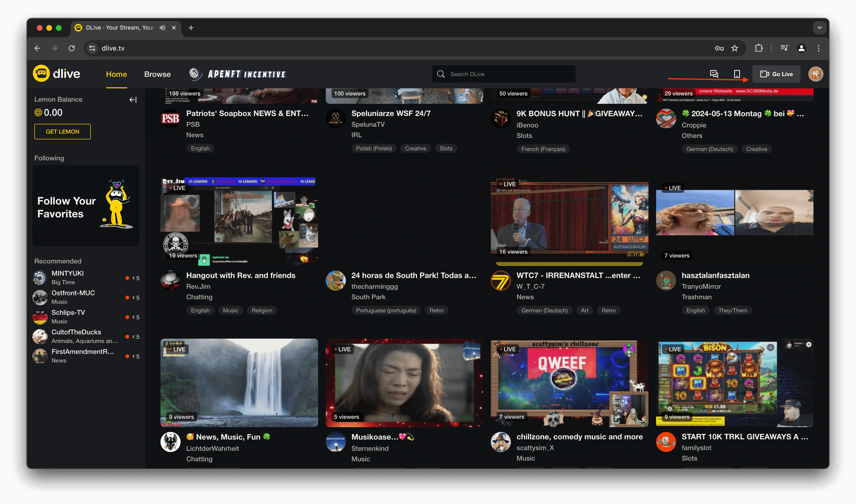This screenshot has height=504, width=856.
Task: Open the DLive home logo
Action: tap(56, 74)
